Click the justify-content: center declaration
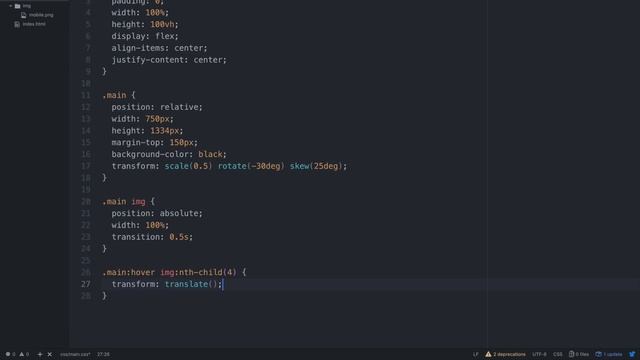 (x=169, y=60)
